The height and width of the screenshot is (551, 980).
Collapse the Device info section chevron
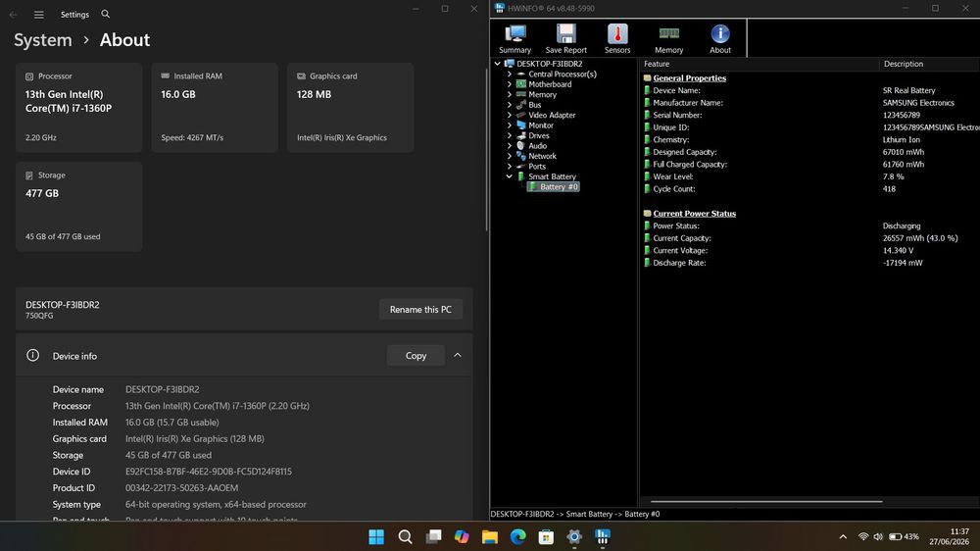458,355
